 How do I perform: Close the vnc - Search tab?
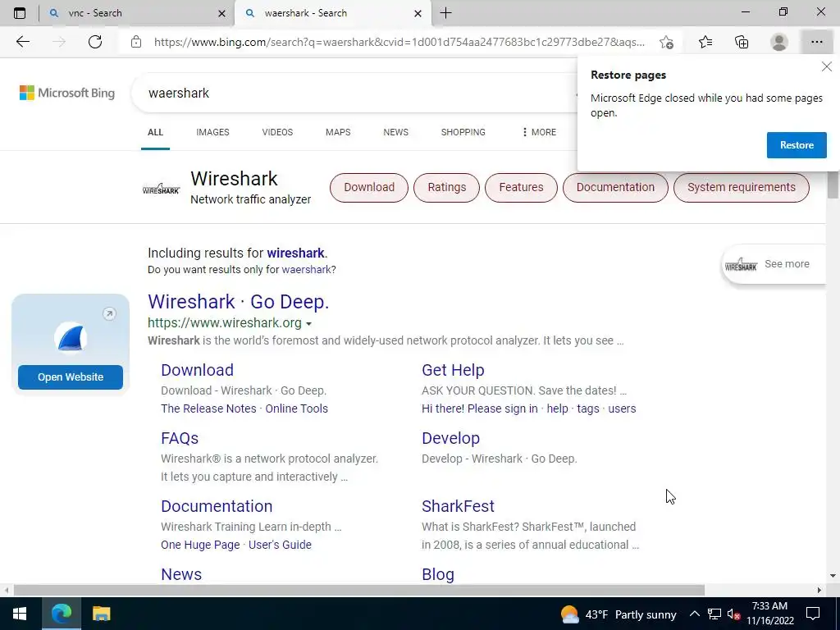221,13
